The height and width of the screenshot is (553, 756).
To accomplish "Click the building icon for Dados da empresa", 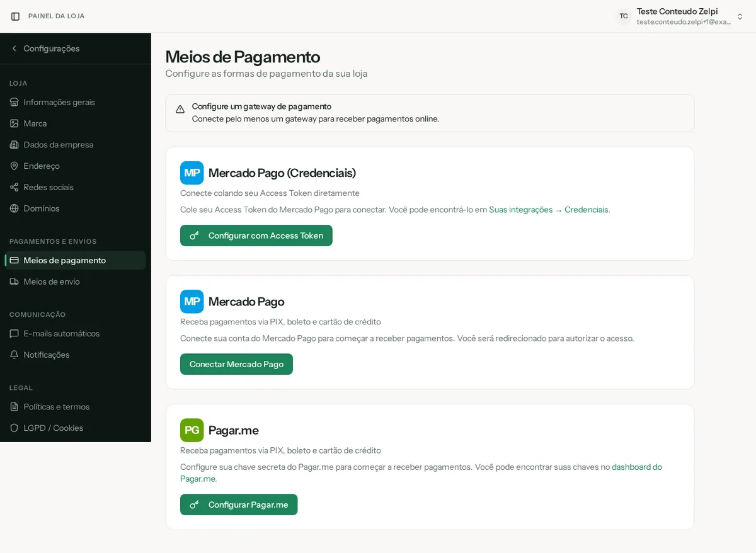I will pos(14,145).
